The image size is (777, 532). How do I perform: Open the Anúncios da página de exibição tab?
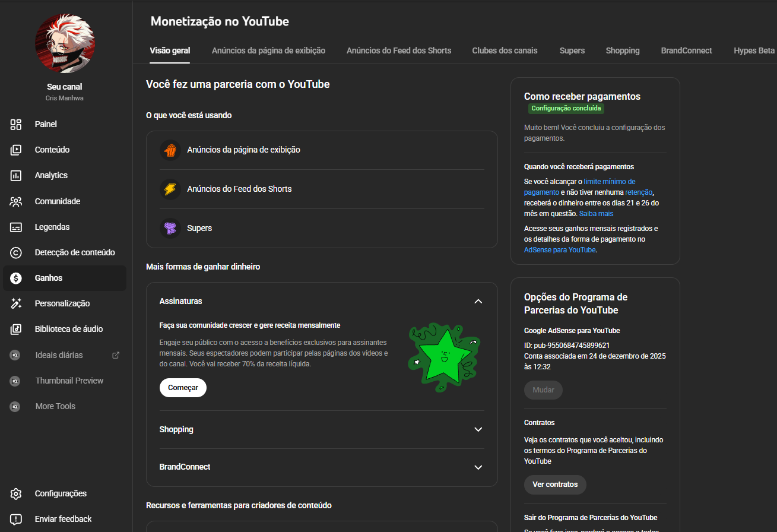268,50
